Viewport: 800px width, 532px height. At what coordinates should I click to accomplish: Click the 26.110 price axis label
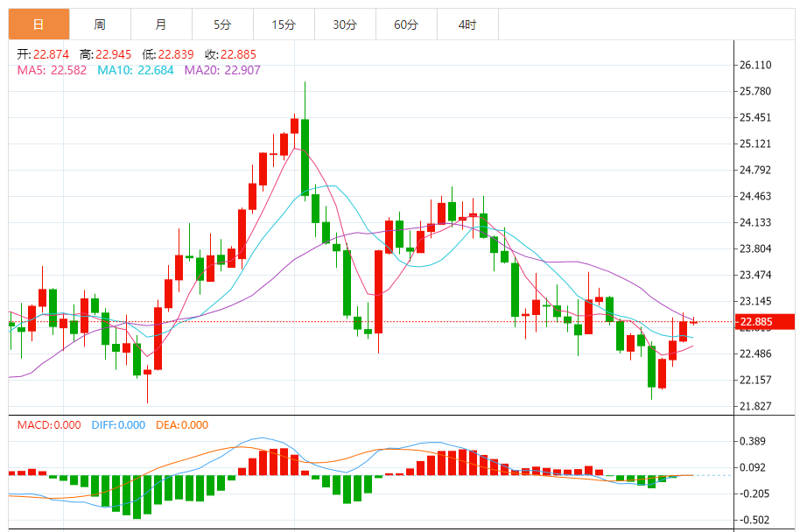coord(755,65)
